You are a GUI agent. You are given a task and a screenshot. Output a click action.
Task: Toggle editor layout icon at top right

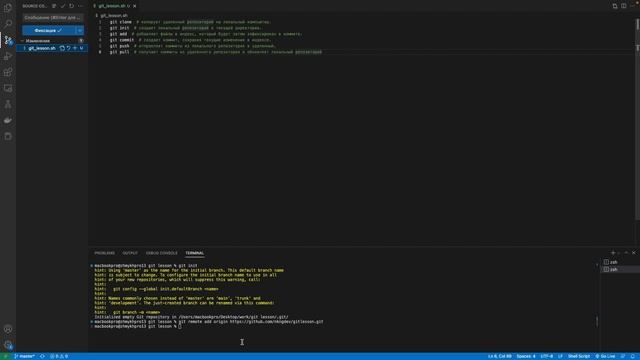click(615, 6)
